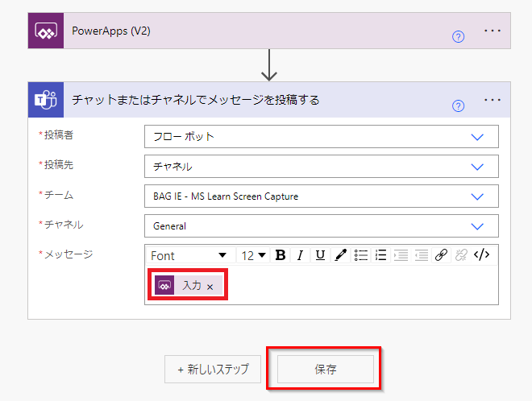
Task: Remove the 入力 dynamic content token
Action: tap(210, 287)
